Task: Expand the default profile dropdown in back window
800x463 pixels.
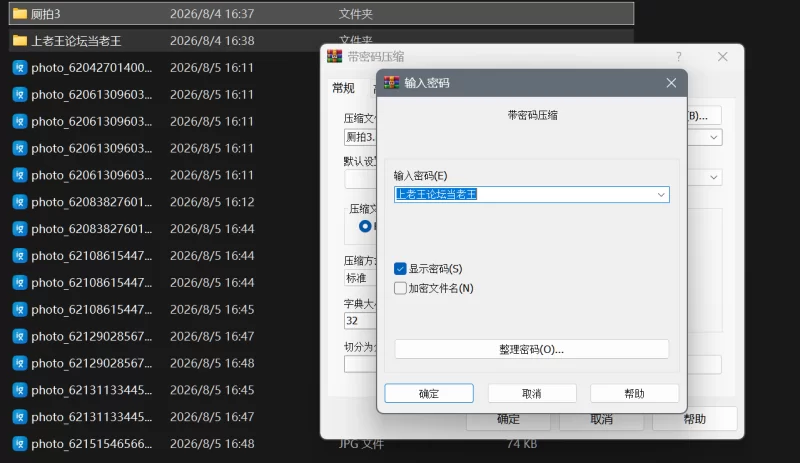Action: [714, 177]
